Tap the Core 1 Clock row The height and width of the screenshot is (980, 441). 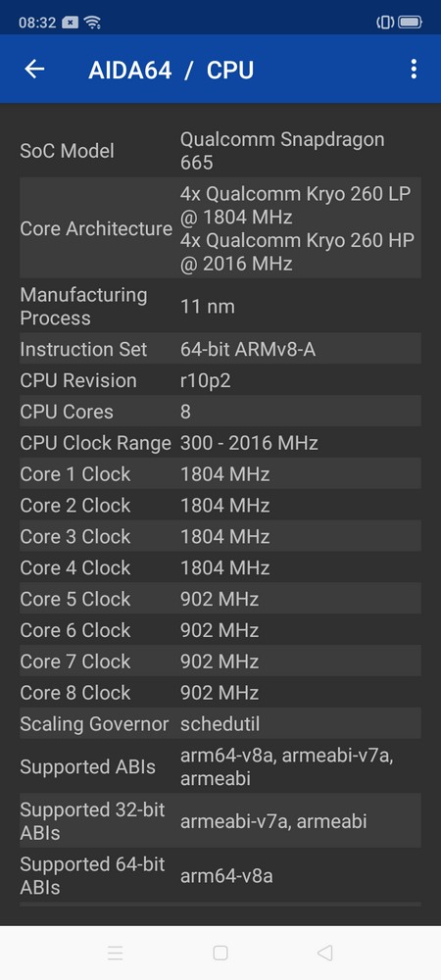point(220,473)
